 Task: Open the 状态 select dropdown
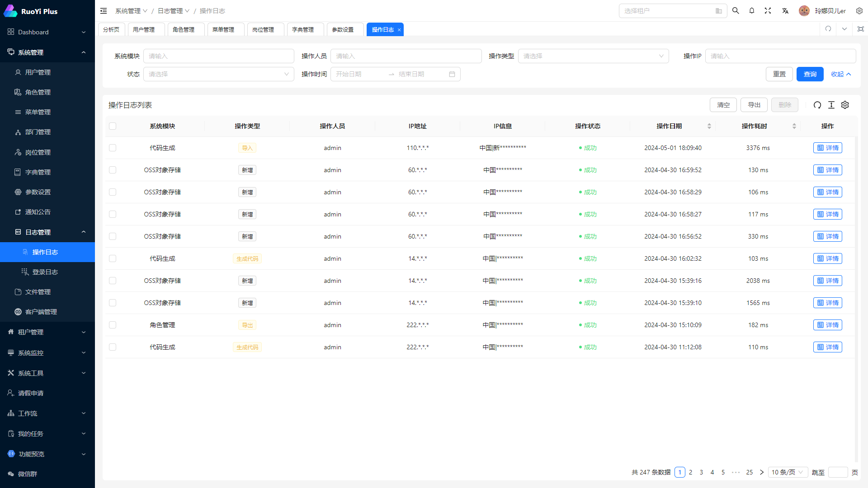click(219, 74)
